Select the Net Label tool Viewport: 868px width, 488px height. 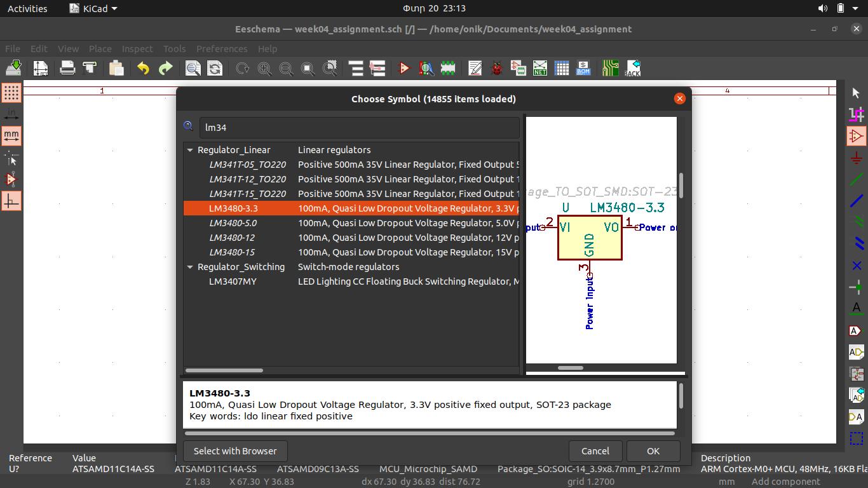856,309
